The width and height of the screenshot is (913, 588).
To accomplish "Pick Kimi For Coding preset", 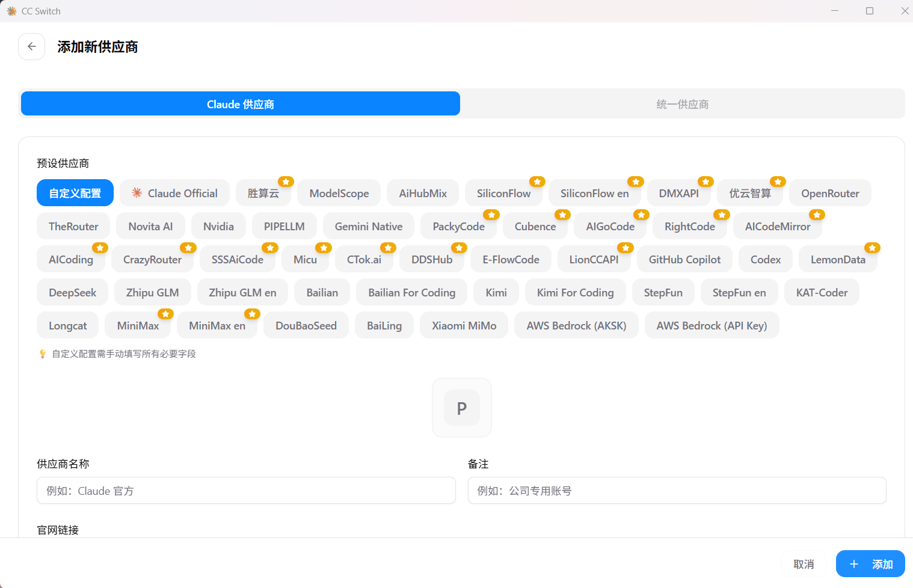I will click(575, 292).
